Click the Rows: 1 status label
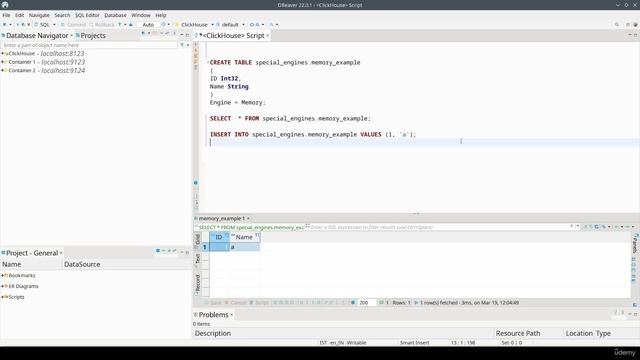640x360 pixels. (401, 302)
